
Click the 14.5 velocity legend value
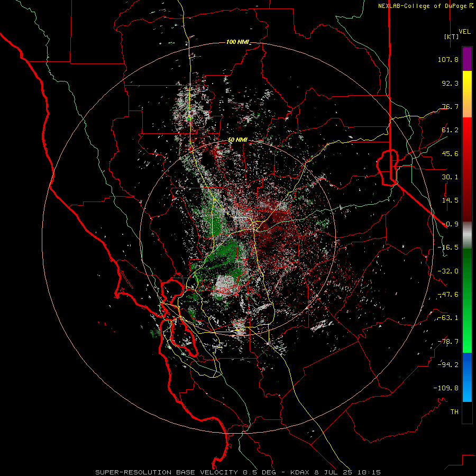click(450, 200)
